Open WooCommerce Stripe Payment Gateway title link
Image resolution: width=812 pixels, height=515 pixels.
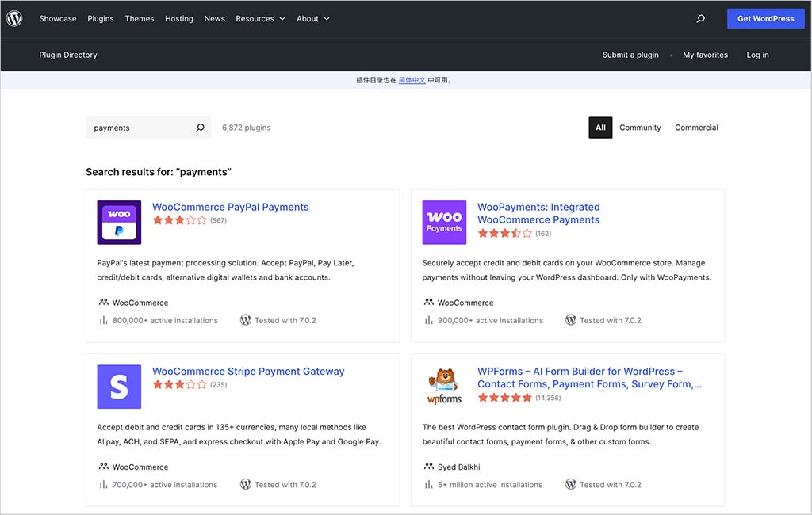pos(248,371)
